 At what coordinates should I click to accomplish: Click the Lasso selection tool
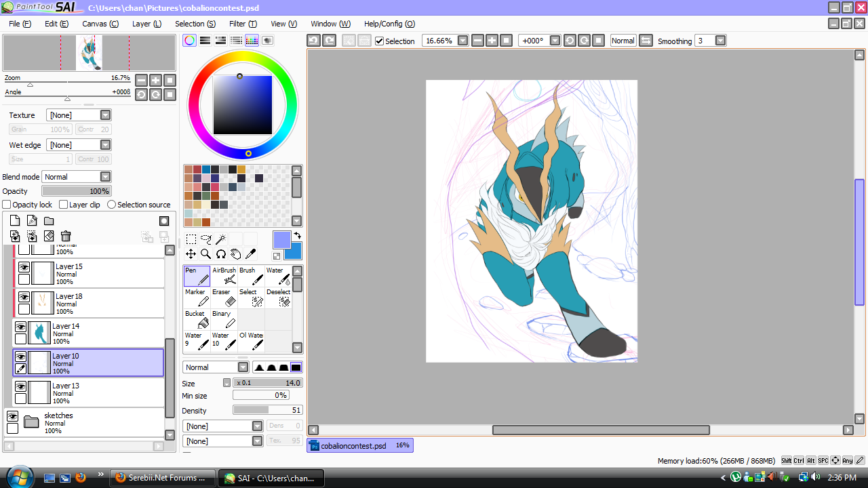pos(205,239)
